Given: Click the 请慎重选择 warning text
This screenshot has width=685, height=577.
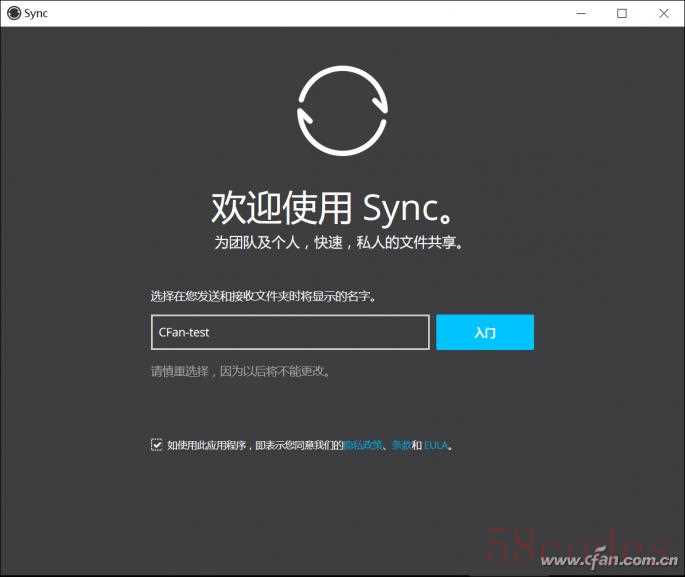Looking at the screenshot, I should [x=240, y=371].
